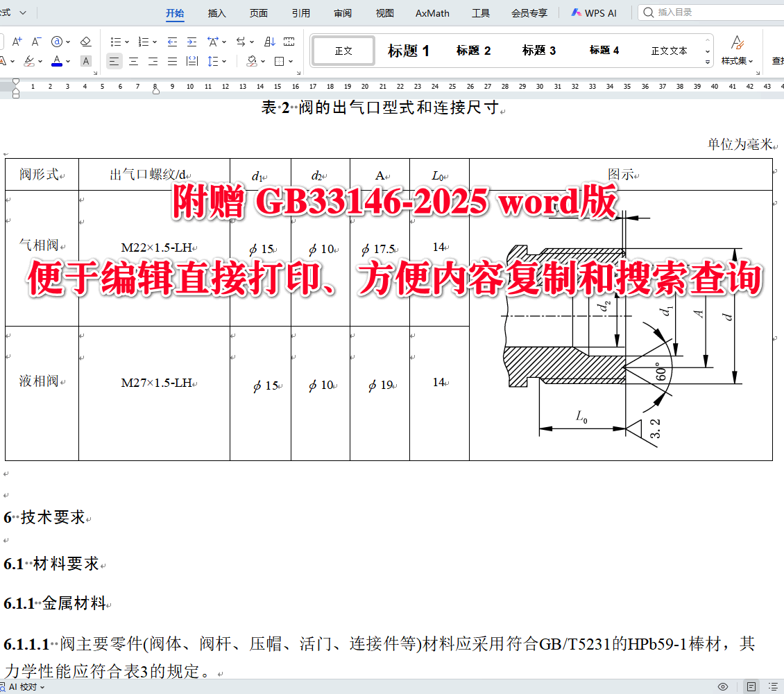The width and height of the screenshot is (784, 694).
Task: Apply the 标题 1 style
Action: point(409,49)
